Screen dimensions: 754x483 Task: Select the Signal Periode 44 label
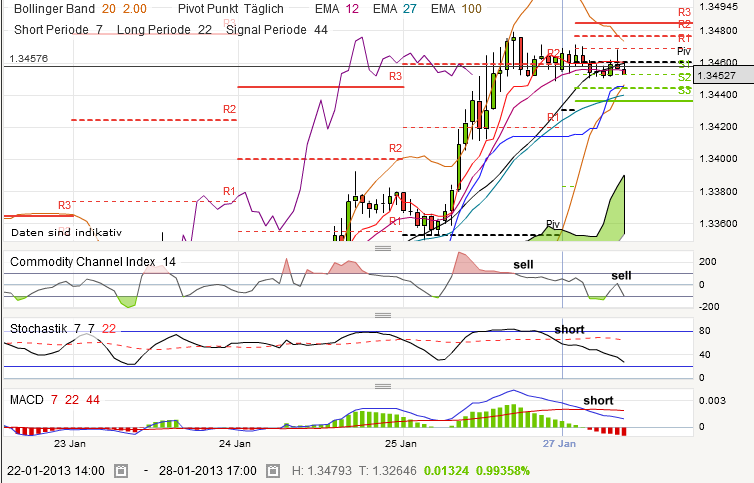tap(277, 30)
